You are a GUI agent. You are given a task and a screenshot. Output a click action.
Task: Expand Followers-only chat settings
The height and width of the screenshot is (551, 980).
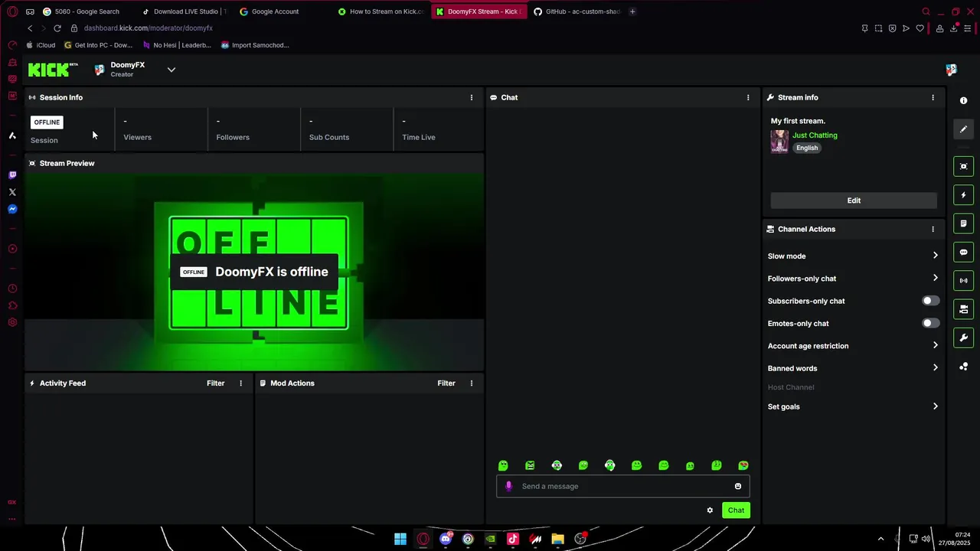pos(853,279)
